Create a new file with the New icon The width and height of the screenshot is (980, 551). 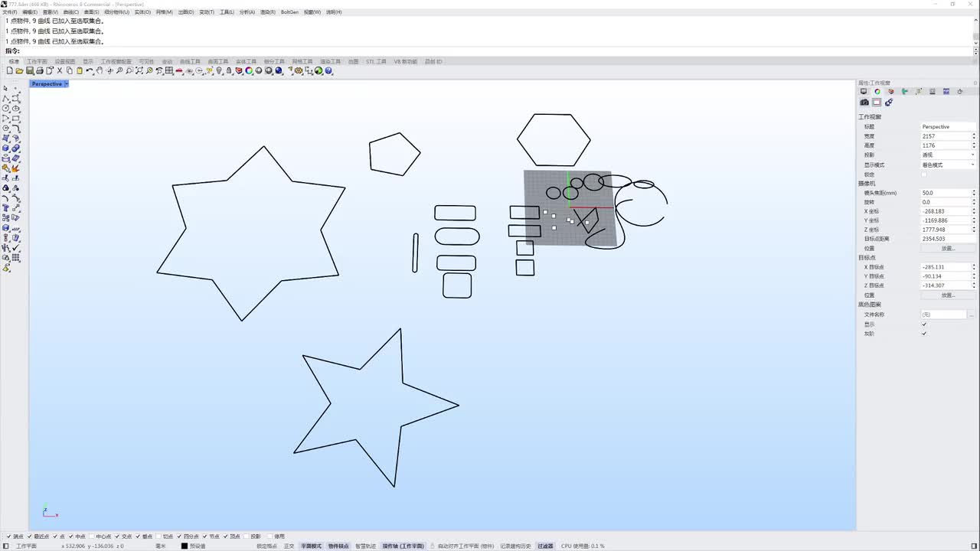tap(9, 70)
